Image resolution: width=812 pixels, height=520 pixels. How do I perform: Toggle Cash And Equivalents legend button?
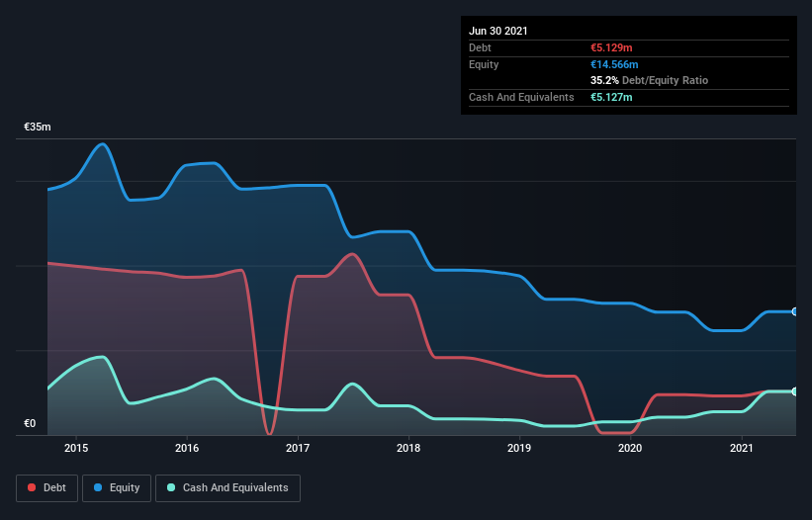(x=227, y=488)
